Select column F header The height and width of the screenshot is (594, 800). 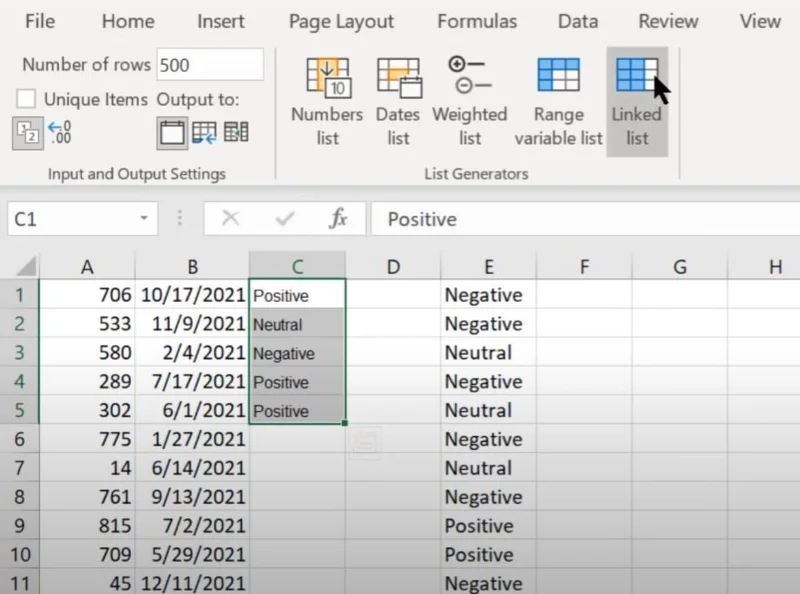[584, 266]
